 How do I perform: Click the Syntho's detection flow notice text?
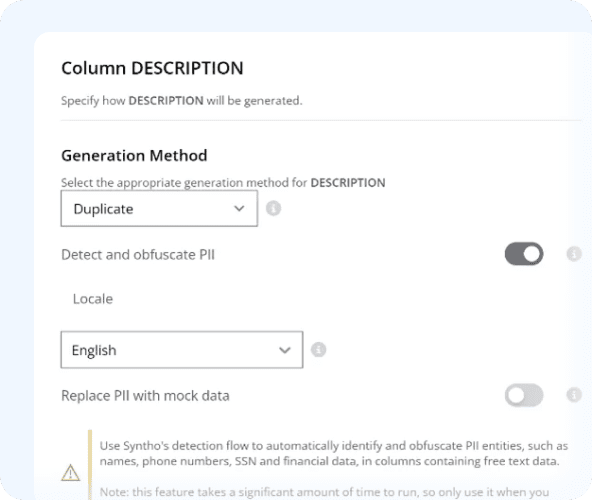pos(334,454)
